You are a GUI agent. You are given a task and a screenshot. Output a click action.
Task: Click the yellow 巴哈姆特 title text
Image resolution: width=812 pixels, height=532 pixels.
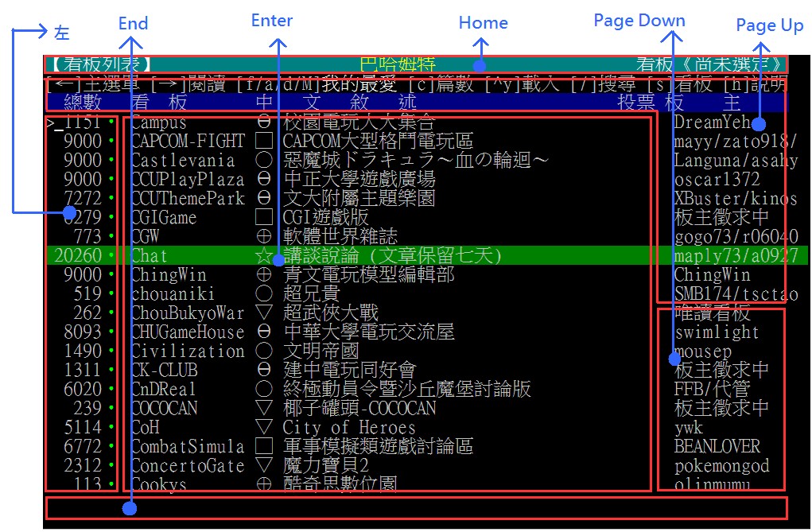pyautogui.click(x=398, y=64)
